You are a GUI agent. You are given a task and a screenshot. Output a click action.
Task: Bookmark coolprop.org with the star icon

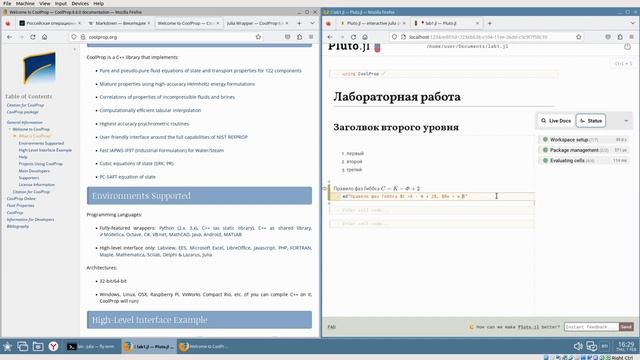tap(258, 37)
